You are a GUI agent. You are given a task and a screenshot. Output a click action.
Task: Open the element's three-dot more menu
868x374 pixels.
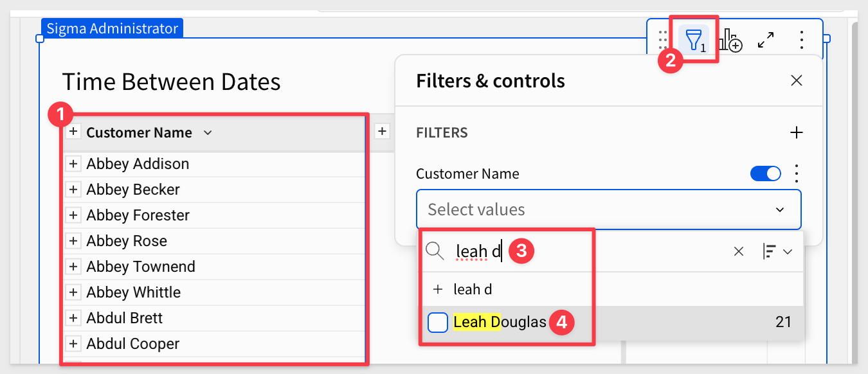point(801,40)
